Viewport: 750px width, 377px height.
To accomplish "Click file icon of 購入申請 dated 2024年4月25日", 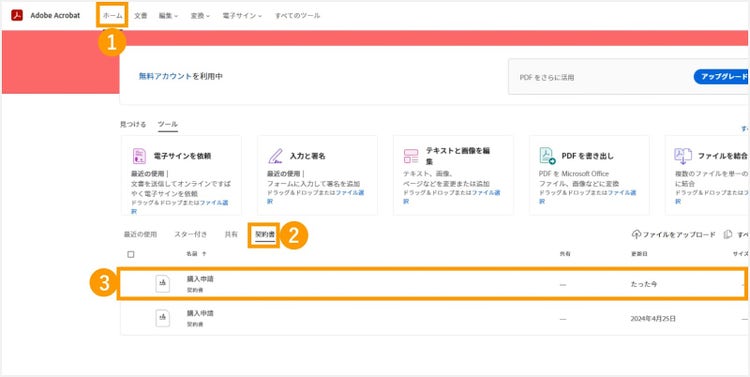I will pos(163,318).
